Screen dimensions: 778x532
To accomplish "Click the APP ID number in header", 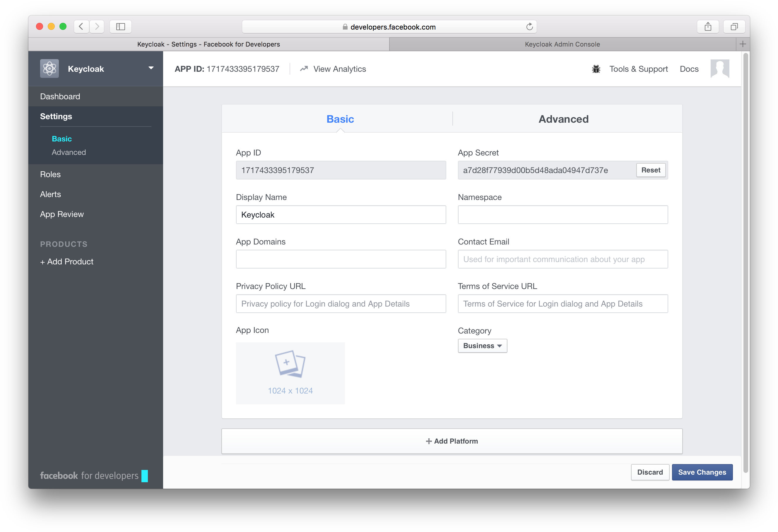I will click(243, 69).
